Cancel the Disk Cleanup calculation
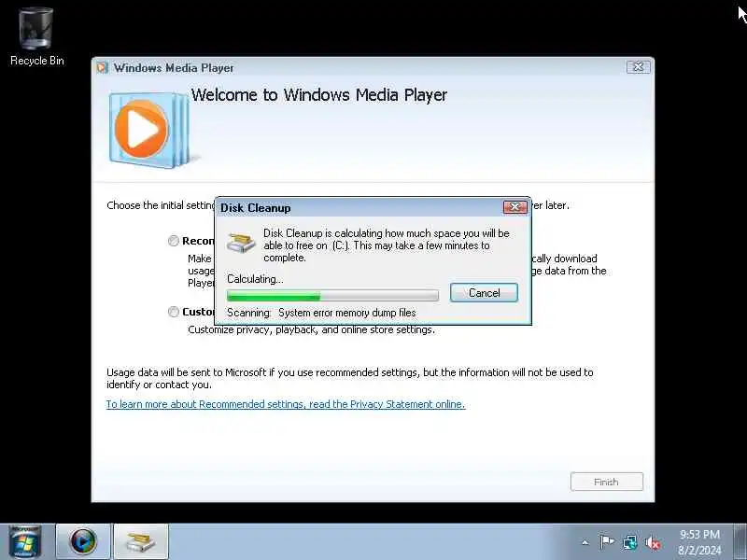 484,293
